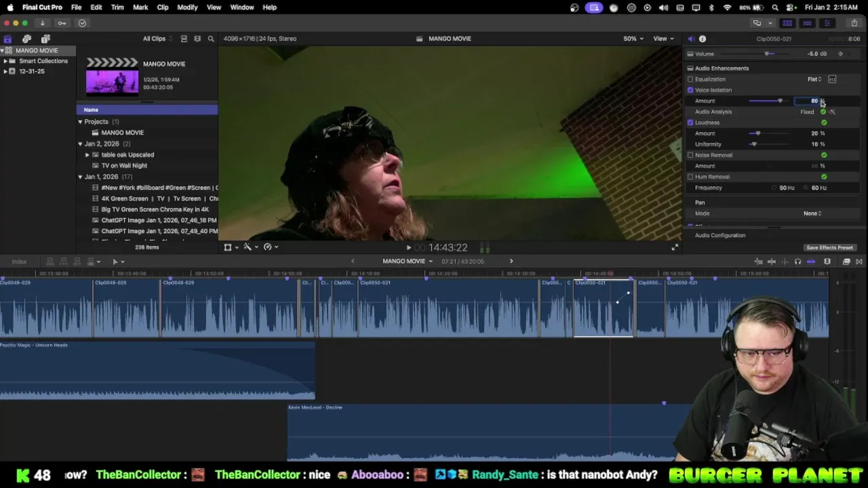Disable the Voice Isolation checkbox

690,90
